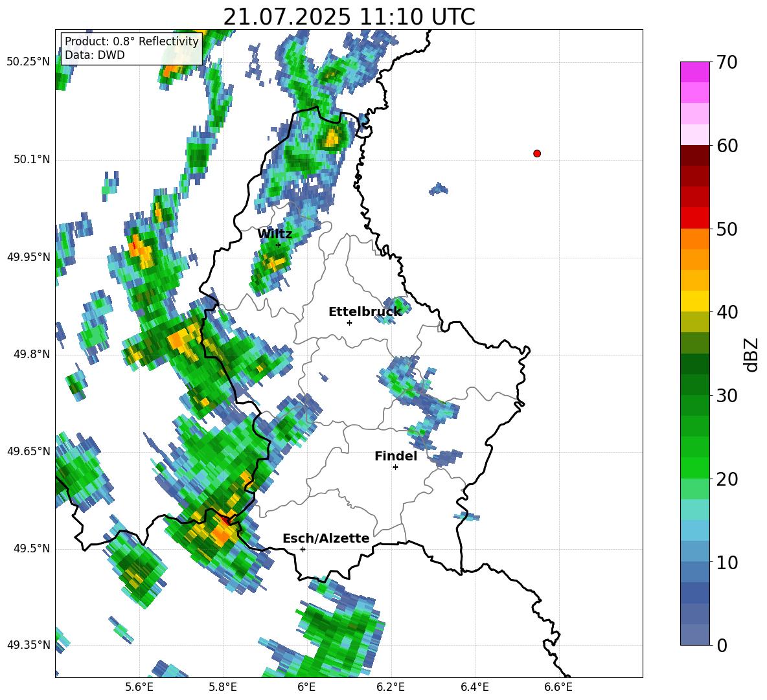Click the 6.2°E longitude label

[391, 687]
